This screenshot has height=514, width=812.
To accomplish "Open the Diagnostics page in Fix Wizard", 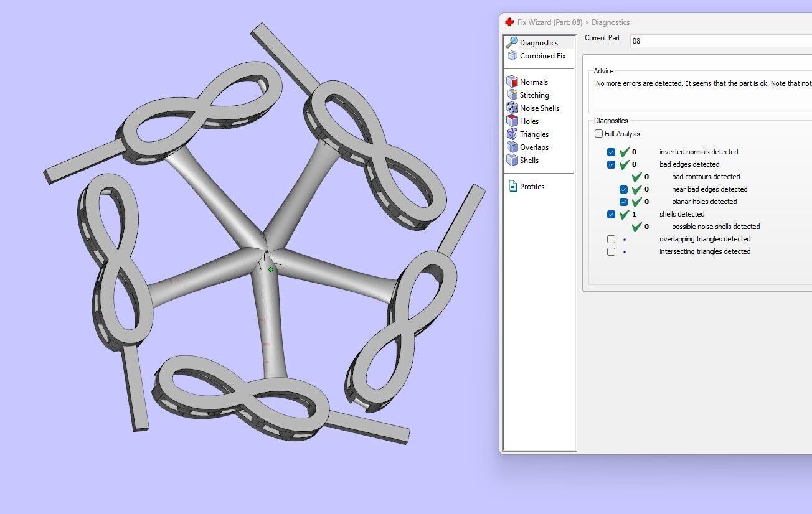I will click(x=539, y=43).
